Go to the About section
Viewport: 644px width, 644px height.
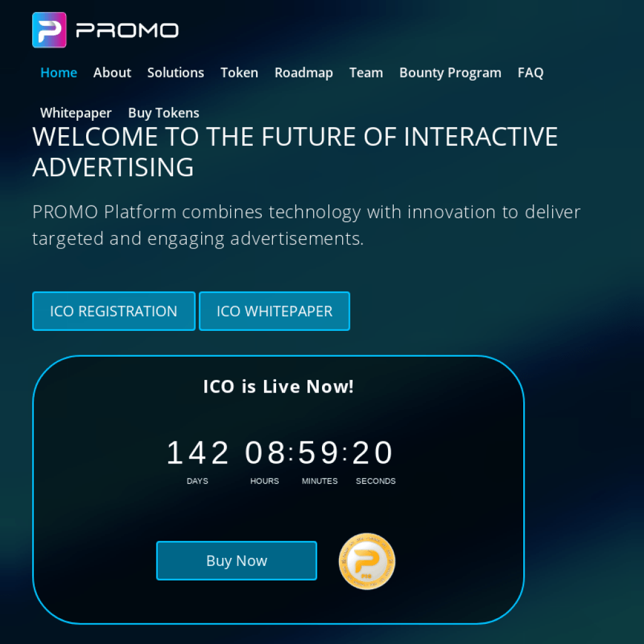(x=112, y=73)
